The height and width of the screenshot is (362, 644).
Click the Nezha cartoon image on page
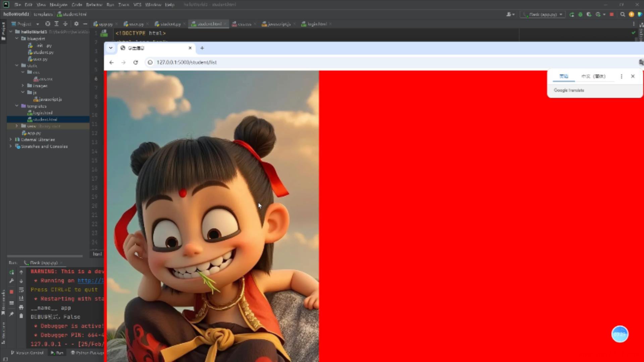(x=213, y=216)
